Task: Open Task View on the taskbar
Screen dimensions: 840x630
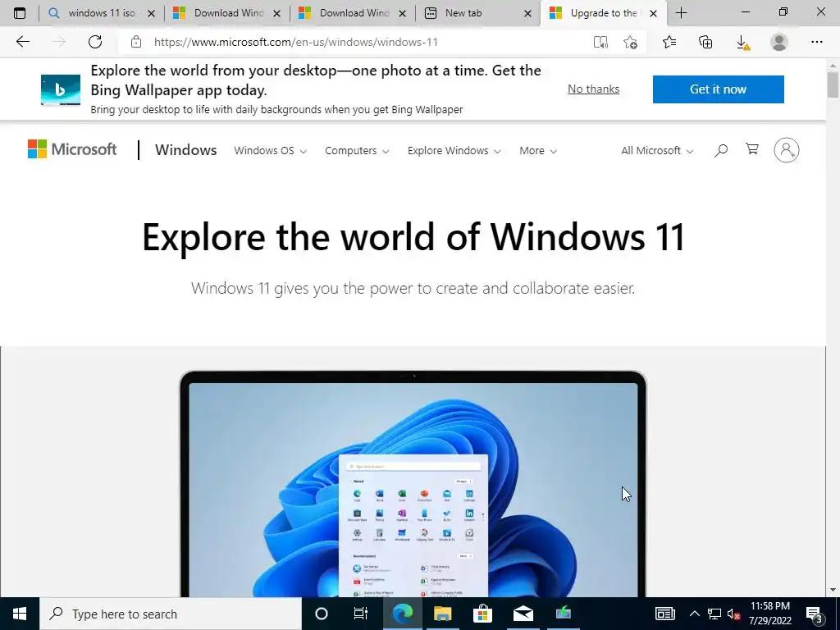Action: tap(361, 614)
